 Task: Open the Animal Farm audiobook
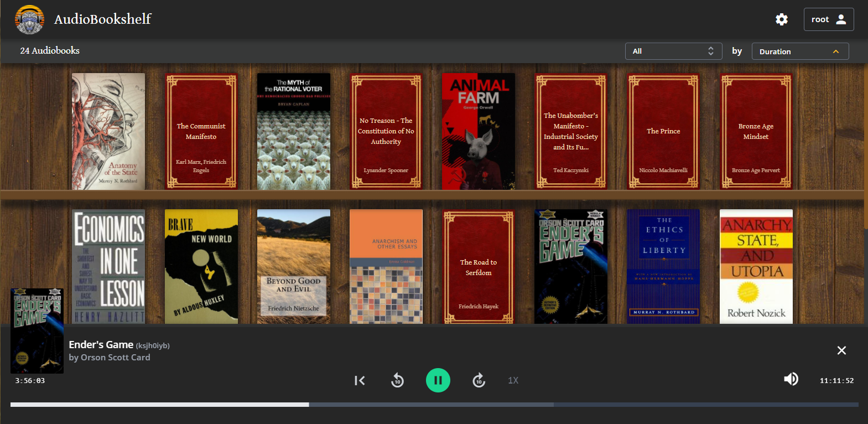[479, 131]
